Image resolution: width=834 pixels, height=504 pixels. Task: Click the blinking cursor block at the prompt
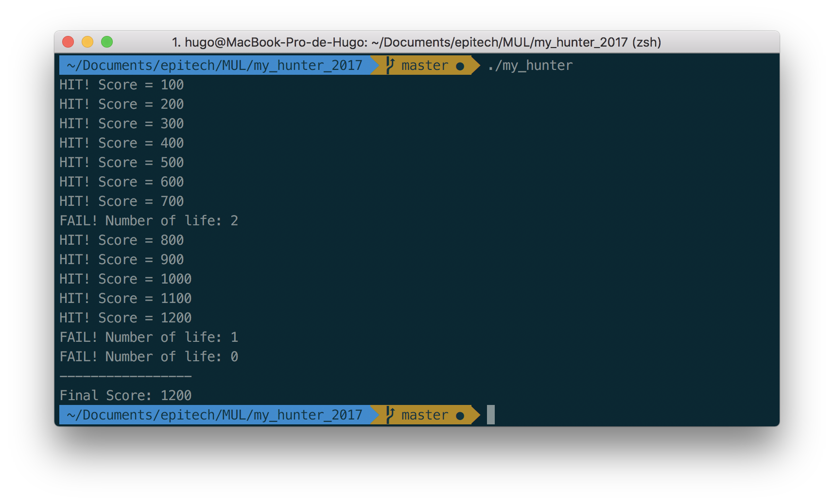[490, 415]
